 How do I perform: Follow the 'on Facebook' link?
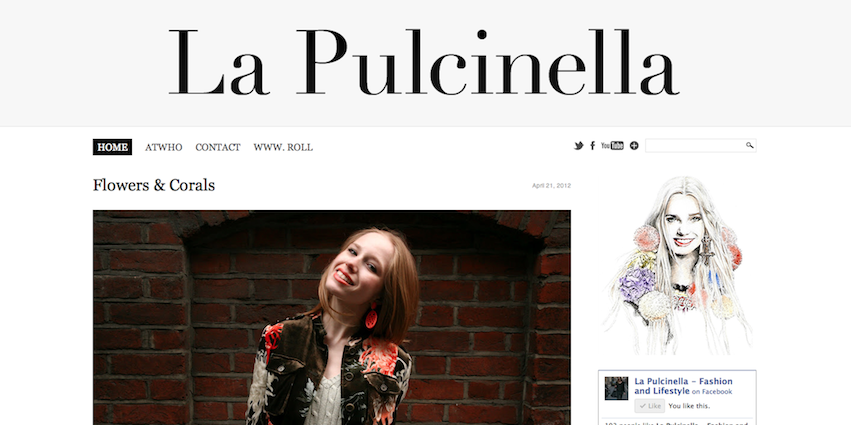click(x=712, y=391)
